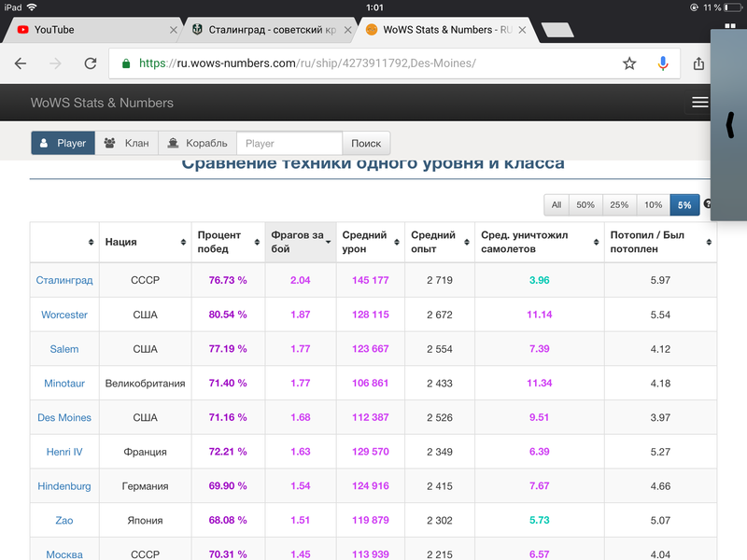Close the YouTube tab
The height and width of the screenshot is (560, 747).
click(x=173, y=30)
